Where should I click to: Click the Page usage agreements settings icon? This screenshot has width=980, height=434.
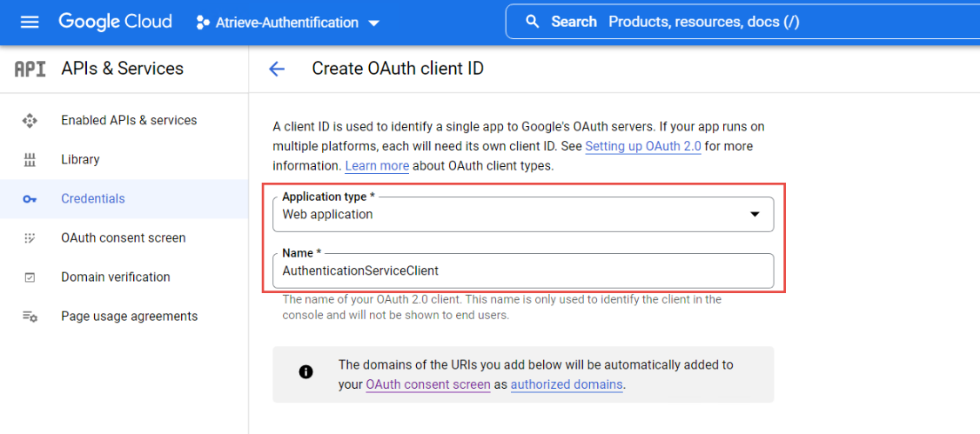[30, 317]
